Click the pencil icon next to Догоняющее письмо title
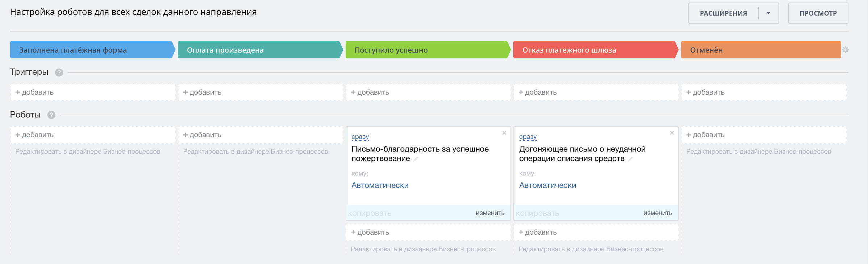 point(630,159)
